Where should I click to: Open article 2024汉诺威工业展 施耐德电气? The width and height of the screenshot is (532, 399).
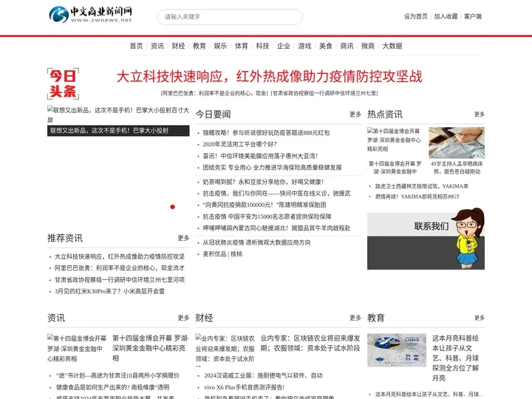coord(263,375)
